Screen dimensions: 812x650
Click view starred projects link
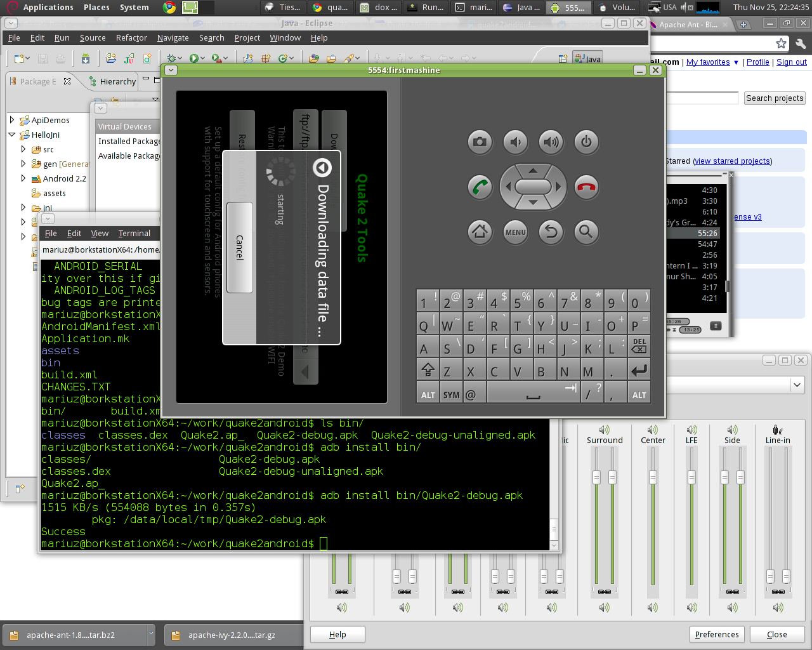[733, 161]
